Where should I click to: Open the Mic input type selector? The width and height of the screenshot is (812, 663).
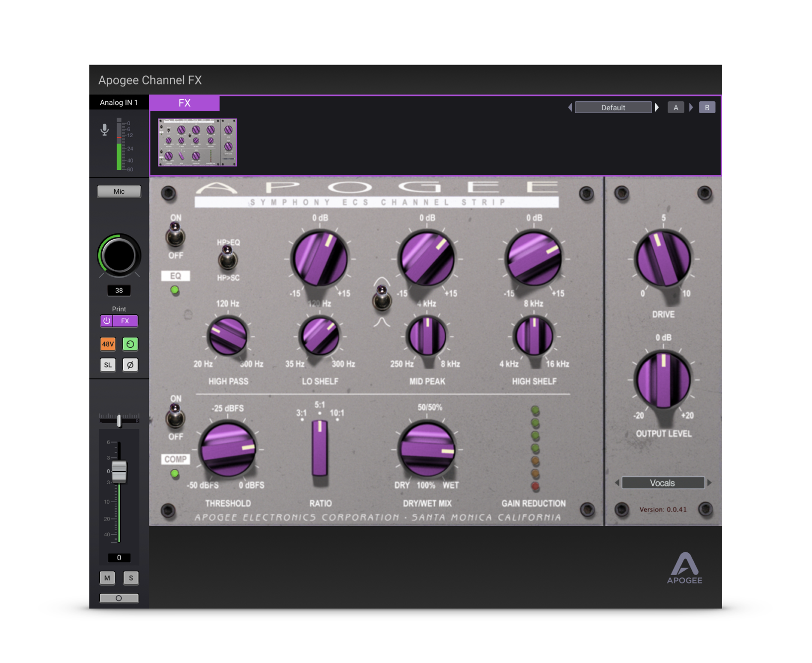click(119, 191)
